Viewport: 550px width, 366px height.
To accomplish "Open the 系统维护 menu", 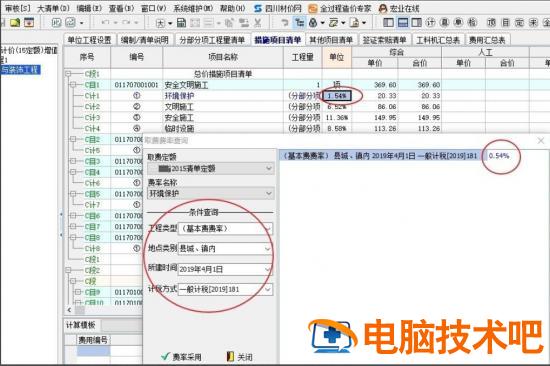I will 193,8.
